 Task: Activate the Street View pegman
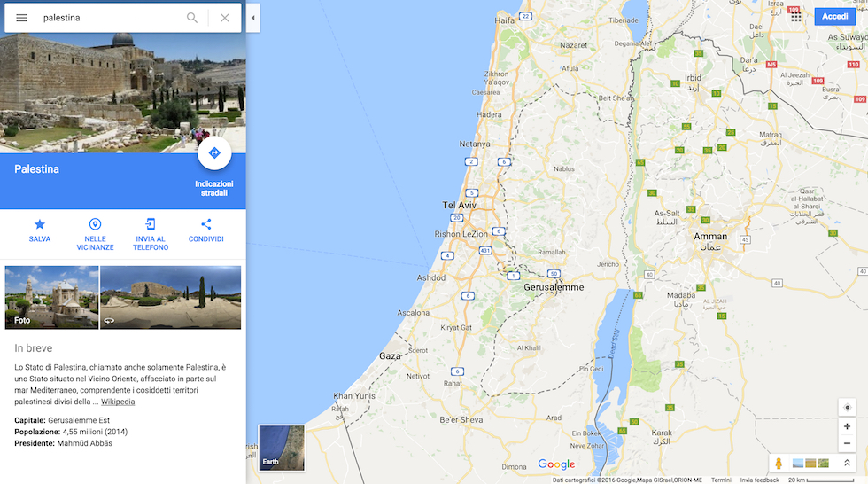pyautogui.click(x=779, y=463)
